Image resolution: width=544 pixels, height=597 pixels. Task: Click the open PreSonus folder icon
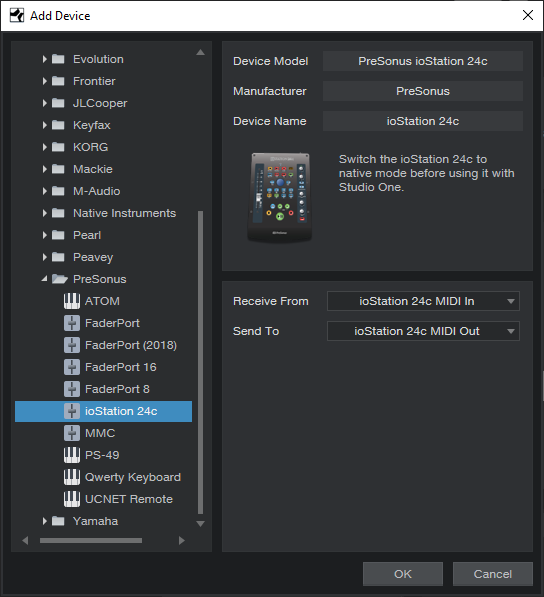[x=59, y=279]
